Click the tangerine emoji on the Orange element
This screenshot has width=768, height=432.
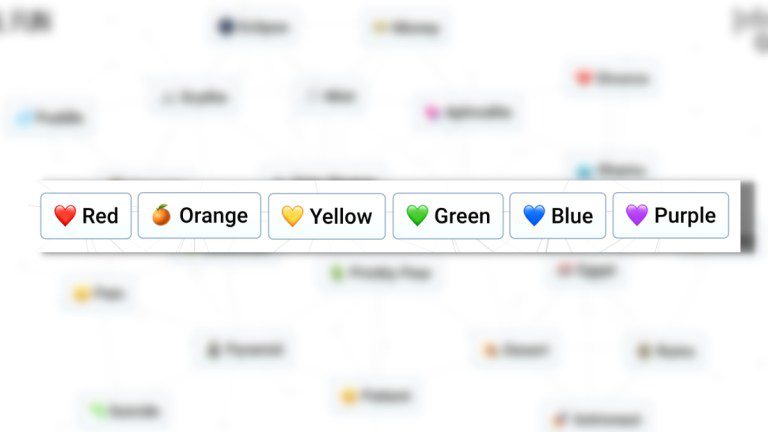(161, 215)
